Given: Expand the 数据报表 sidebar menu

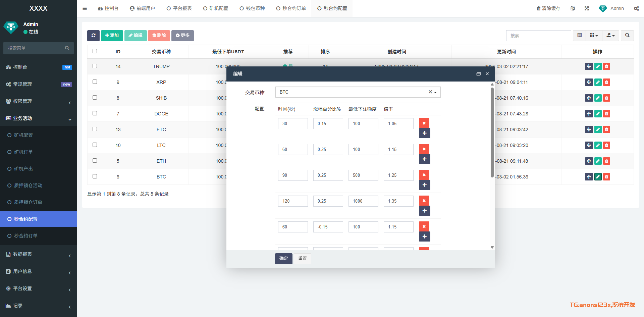Looking at the screenshot, I should (x=39, y=254).
